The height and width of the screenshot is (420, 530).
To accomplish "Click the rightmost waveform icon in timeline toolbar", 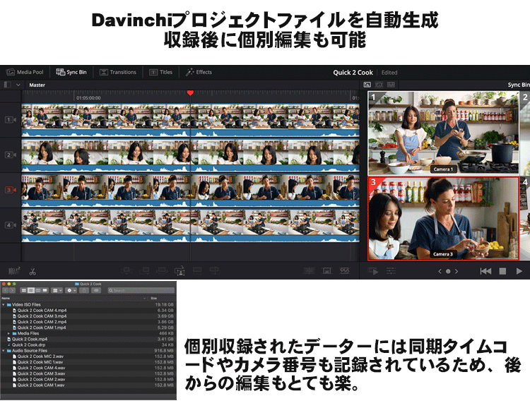I will tap(344, 271).
